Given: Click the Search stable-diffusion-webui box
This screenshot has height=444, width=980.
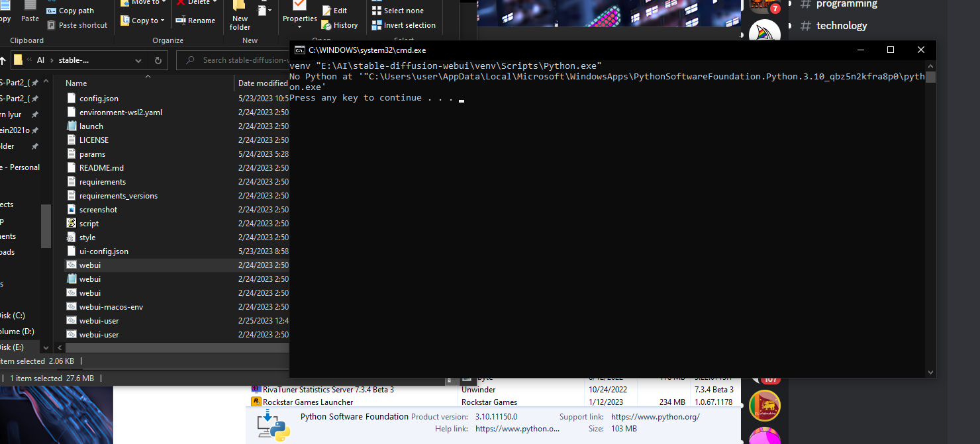Looking at the screenshot, I should (x=232, y=60).
